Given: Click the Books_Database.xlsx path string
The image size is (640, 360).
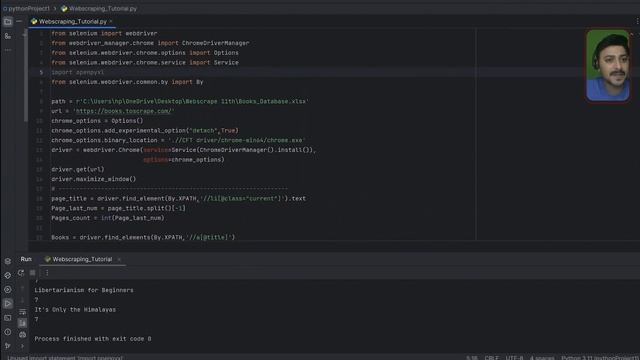Looking at the screenshot, I should click(x=192, y=101).
